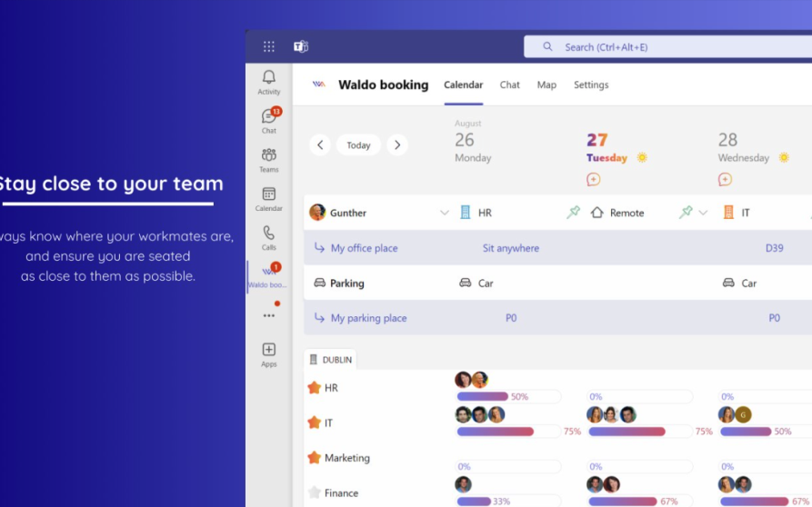Image resolution: width=812 pixels, height=507 pixels.
Task: Switch to the Settings tab
Action: [x=591, y=84]
